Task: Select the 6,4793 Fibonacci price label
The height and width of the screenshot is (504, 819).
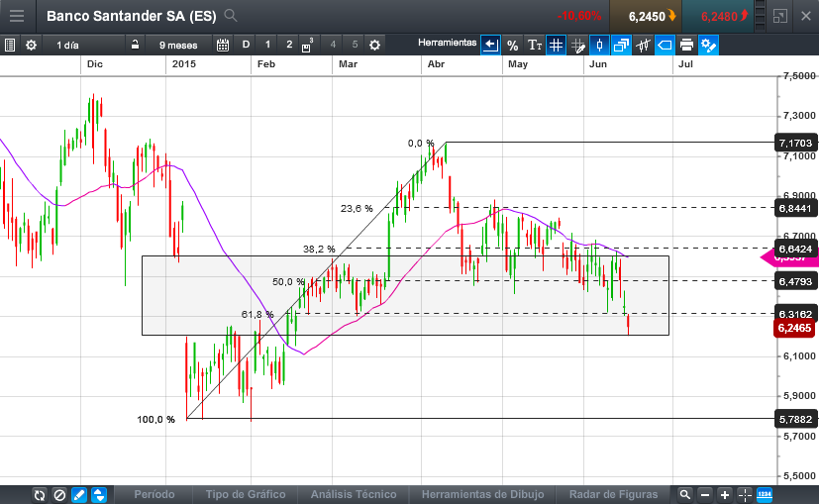Action: [795, 281]
